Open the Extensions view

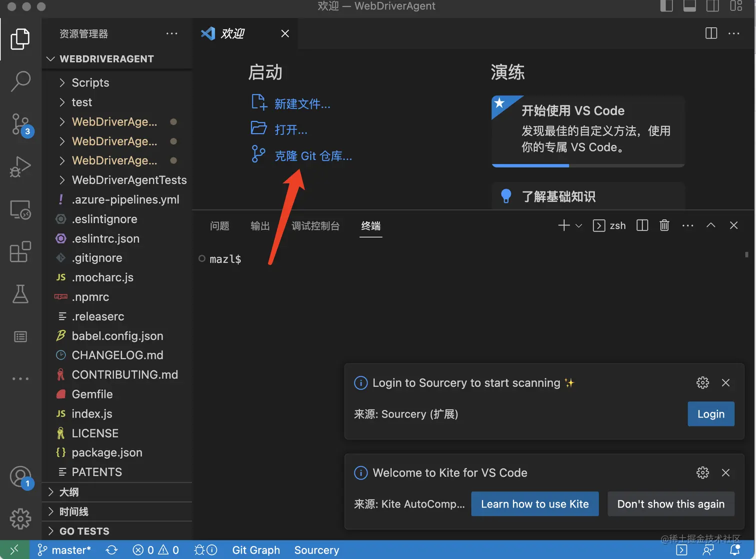[x=20, y=252]
